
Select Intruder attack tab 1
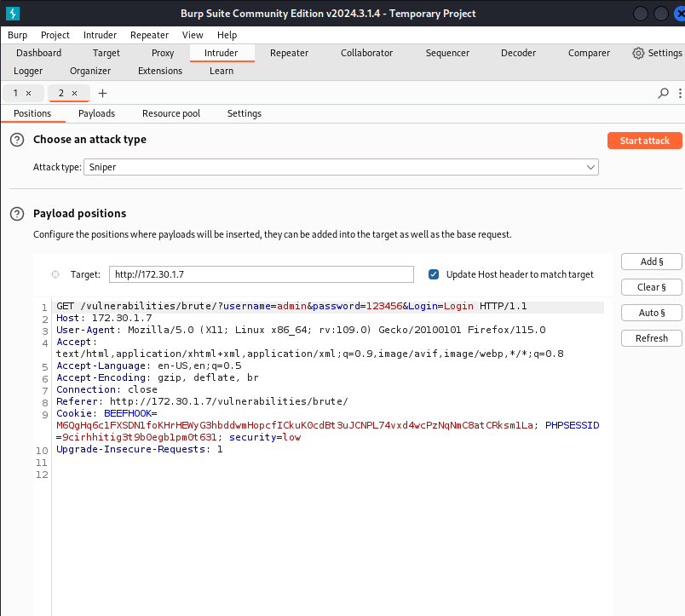tap(15, 93)
